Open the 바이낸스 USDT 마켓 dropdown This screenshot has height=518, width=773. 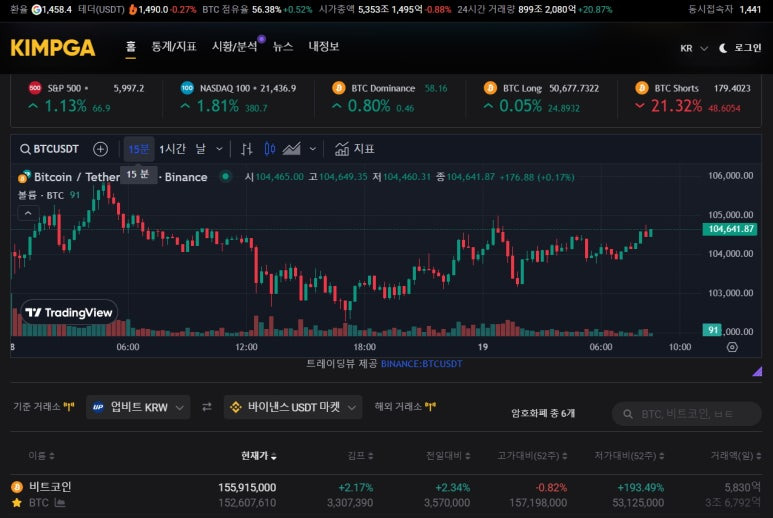[x=293, y=407]
